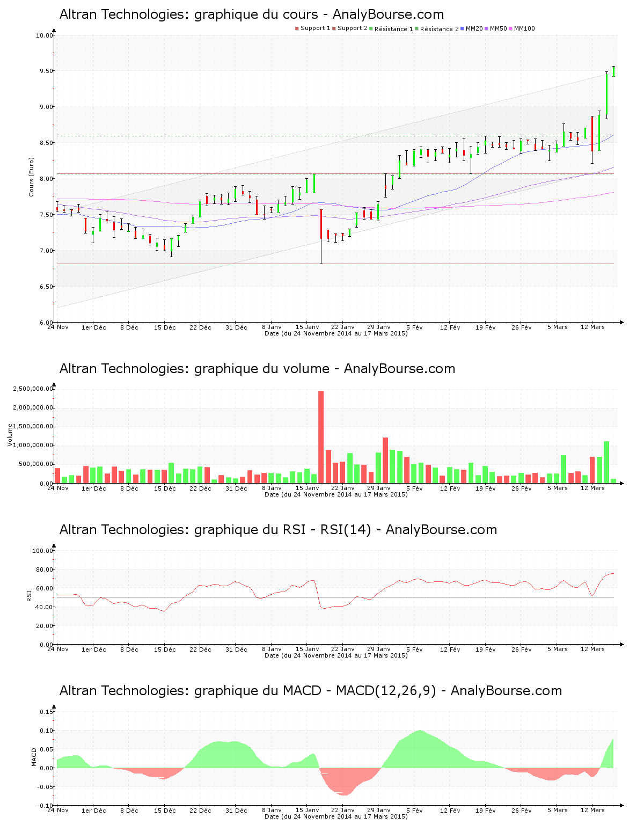Click the MM100 pink legend swatch
This screenshot has height=832, width=644.
tap(511, 28)
